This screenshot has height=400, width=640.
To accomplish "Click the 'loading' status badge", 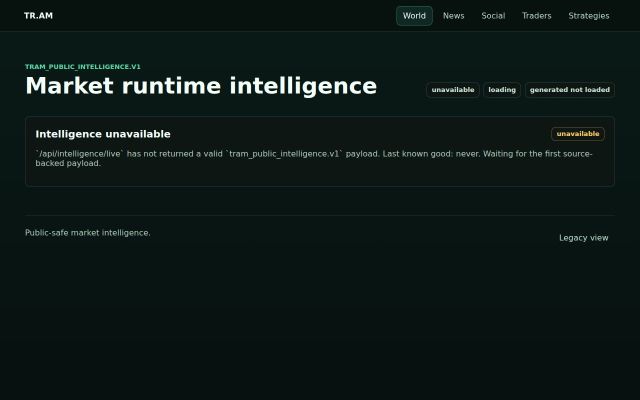I will point(502,90).
